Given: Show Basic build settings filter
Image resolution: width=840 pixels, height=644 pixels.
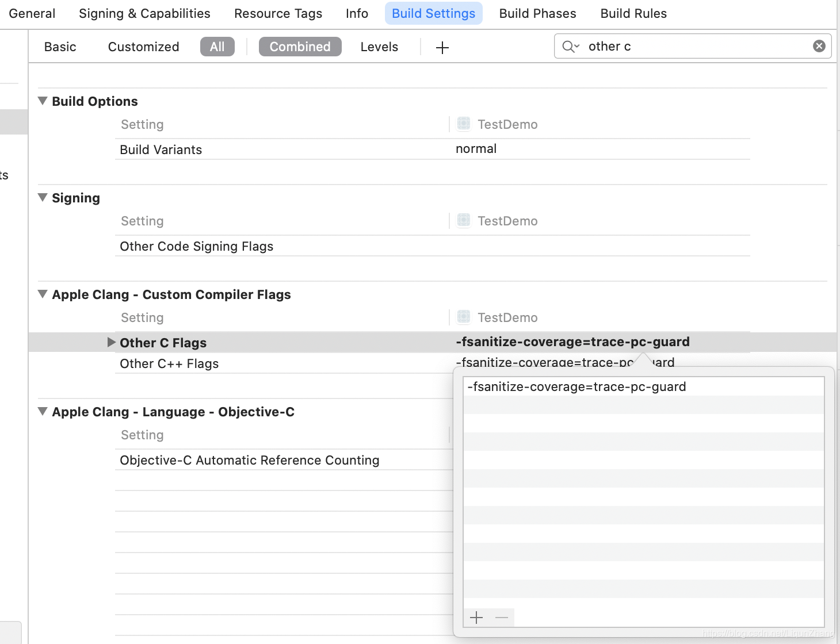Looking at the screenshot, I should click(x=60, y=47).
